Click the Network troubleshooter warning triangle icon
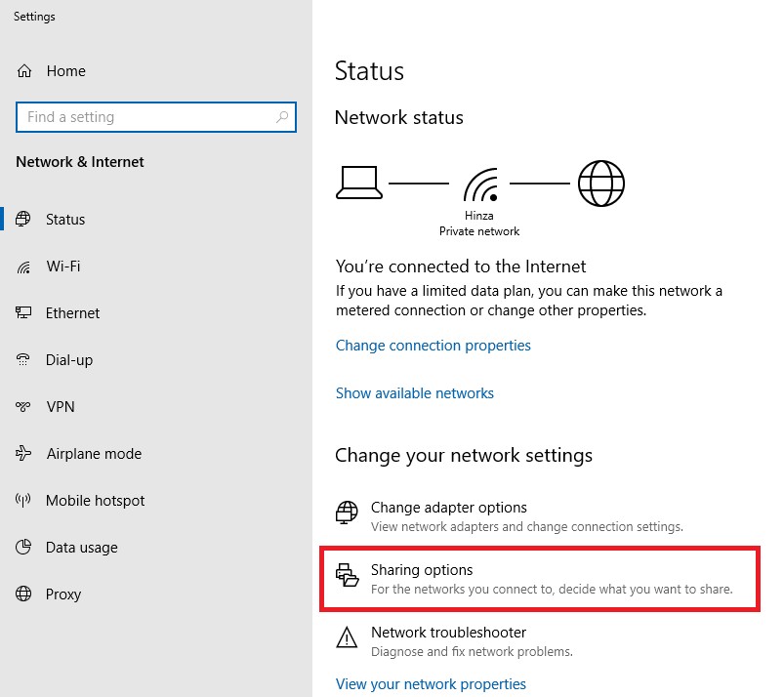784x697 pixels. click(x=347, y=637)
